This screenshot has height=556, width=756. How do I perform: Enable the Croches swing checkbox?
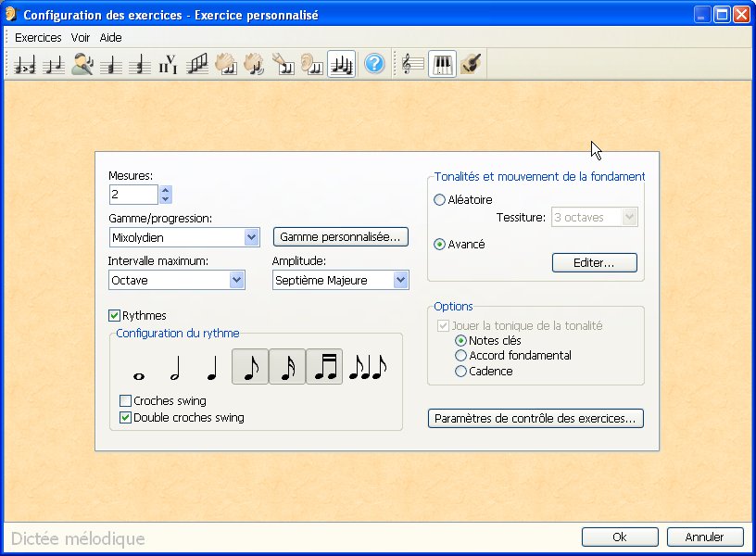coord(126,401)
